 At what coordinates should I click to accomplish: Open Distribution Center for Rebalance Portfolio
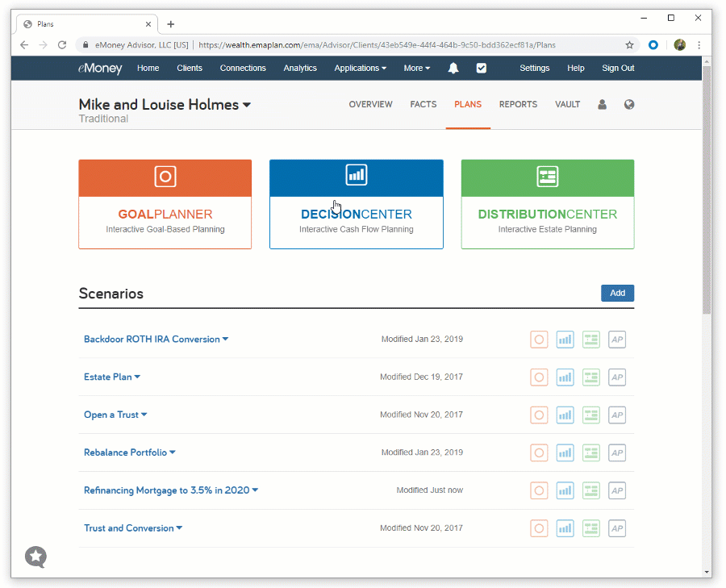(x=591, y=452)
